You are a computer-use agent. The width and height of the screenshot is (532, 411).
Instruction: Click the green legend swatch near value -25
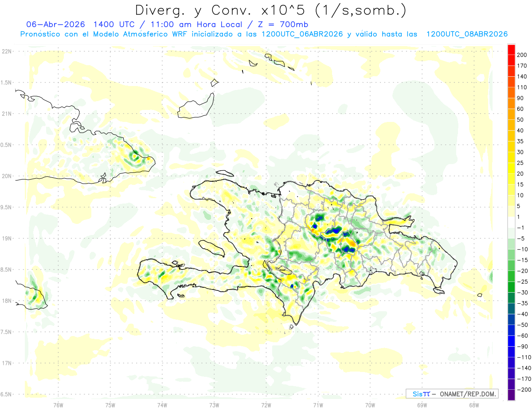coord(511,286)
